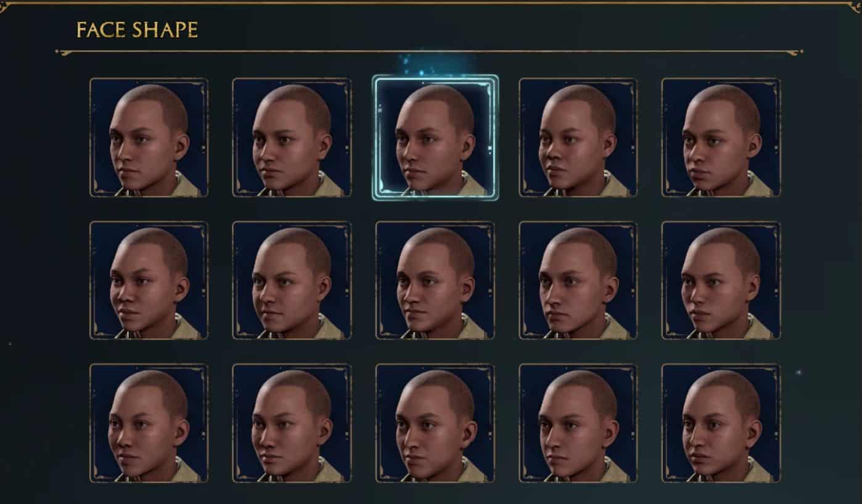Screen dimensions: 862x504
Task: Pick the center face shape of the grid
Action: pos(435,280)
